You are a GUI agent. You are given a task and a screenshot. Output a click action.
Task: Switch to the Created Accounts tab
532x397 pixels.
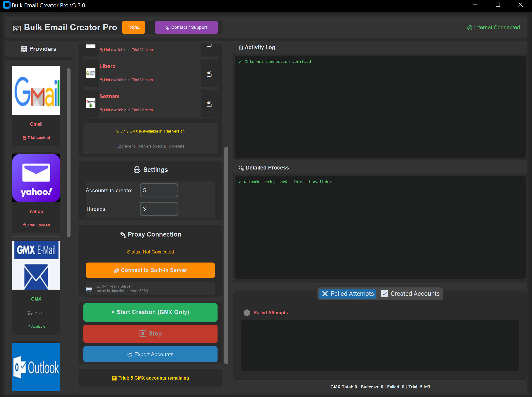pos(411,294)
